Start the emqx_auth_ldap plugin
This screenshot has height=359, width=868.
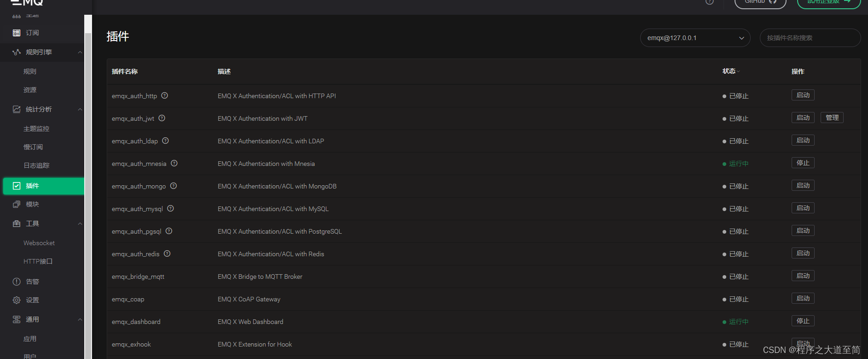pos(803,140)
